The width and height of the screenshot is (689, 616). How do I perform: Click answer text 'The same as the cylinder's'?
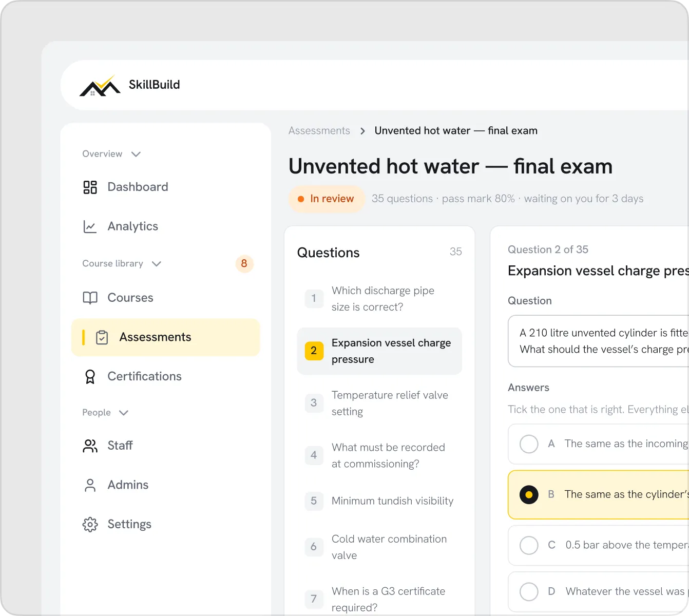626,495
